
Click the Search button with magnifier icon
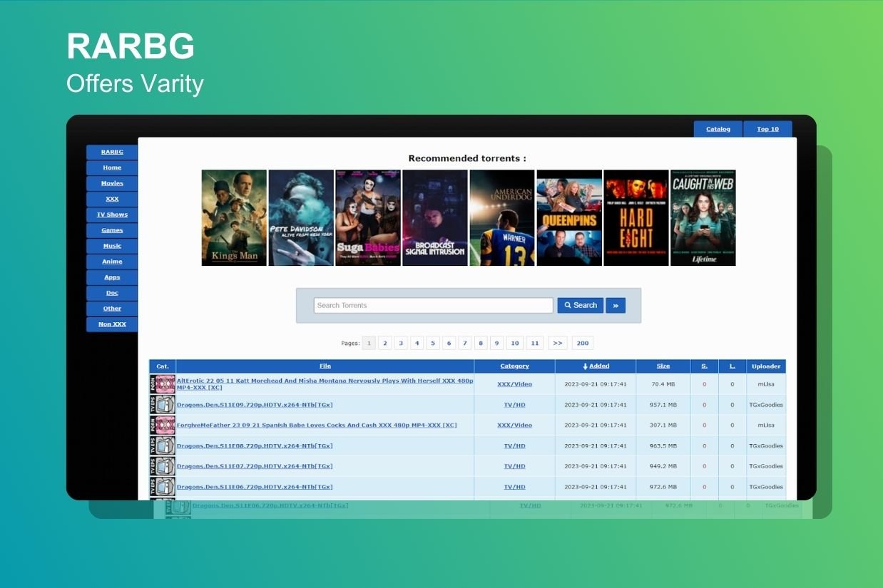[x=580, y=305]
